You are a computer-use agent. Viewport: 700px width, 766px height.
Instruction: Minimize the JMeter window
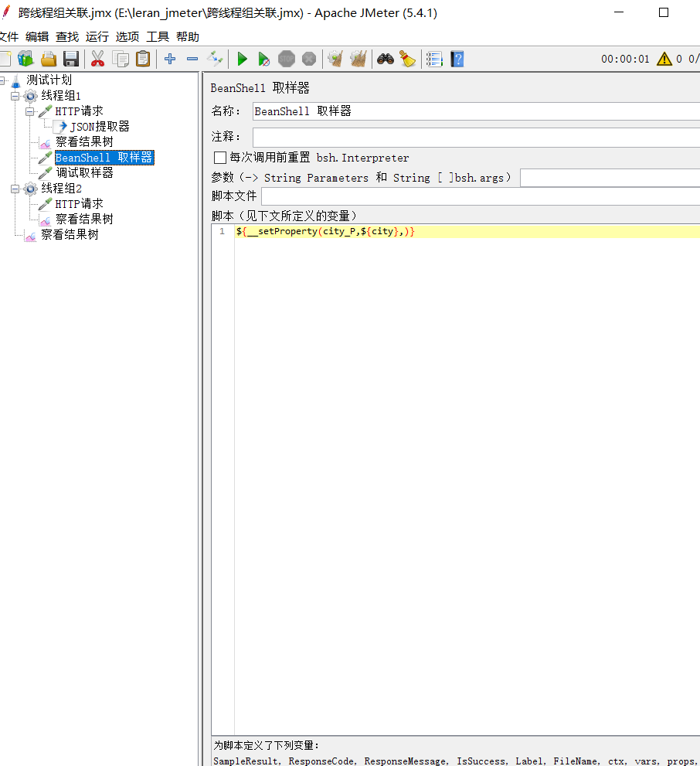tap(619, 12)
